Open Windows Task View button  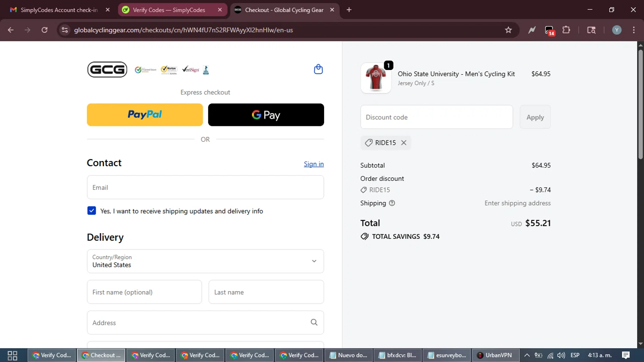[12, 355]
